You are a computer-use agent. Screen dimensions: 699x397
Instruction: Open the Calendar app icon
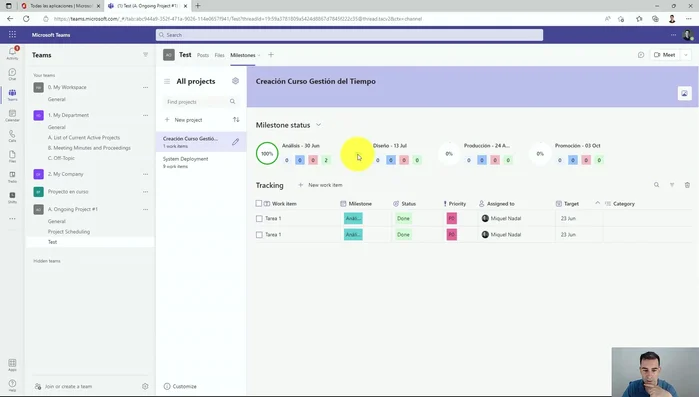pos(12,115)
